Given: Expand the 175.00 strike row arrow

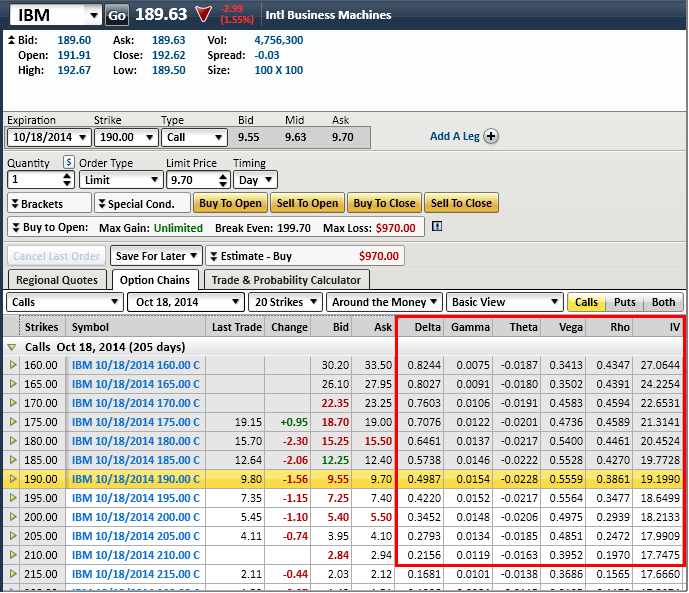Looking at the screenshot, I should point(13,422).
